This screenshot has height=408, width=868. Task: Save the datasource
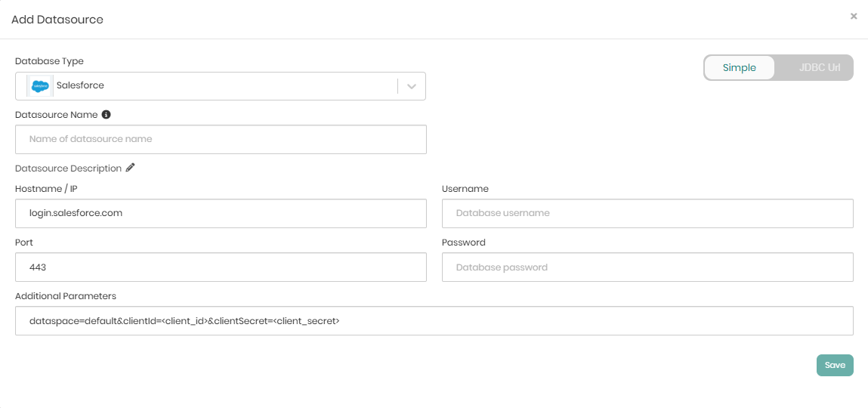(834, 365)
